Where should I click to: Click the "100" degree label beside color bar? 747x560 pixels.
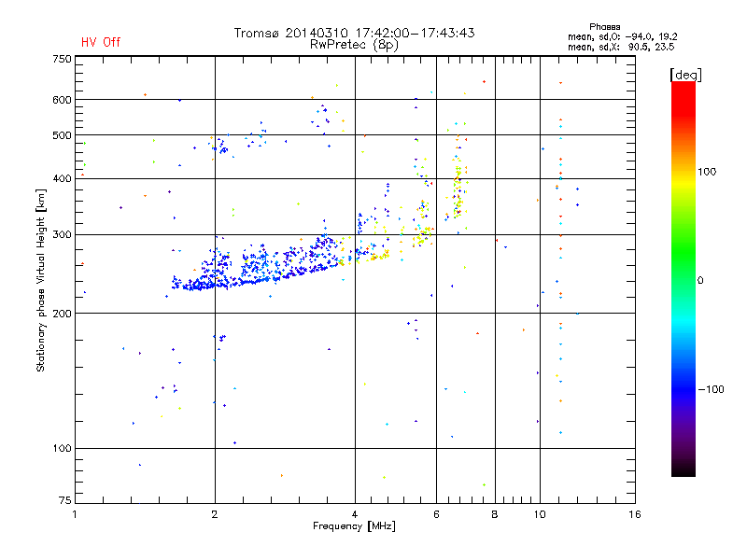point(707,172)
